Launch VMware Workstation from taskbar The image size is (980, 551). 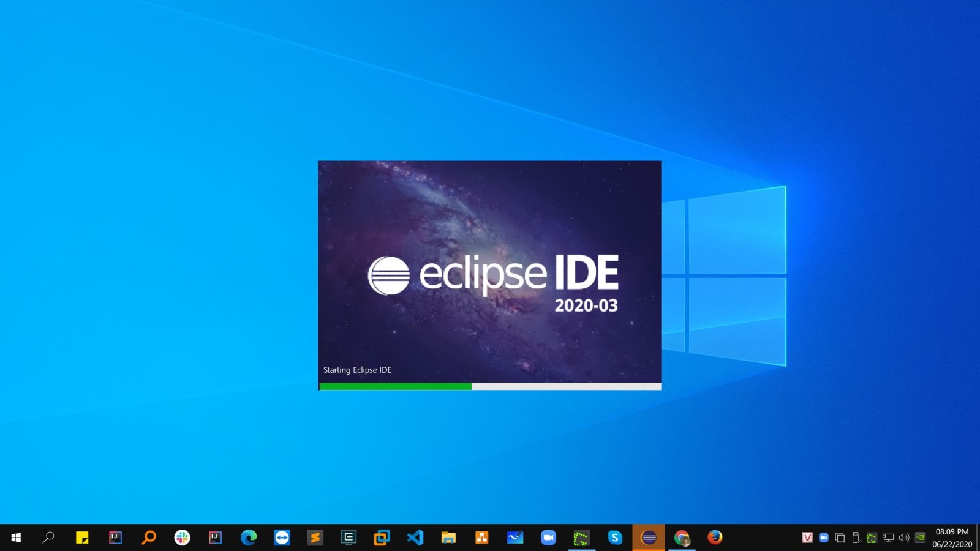tap(382, 538)
